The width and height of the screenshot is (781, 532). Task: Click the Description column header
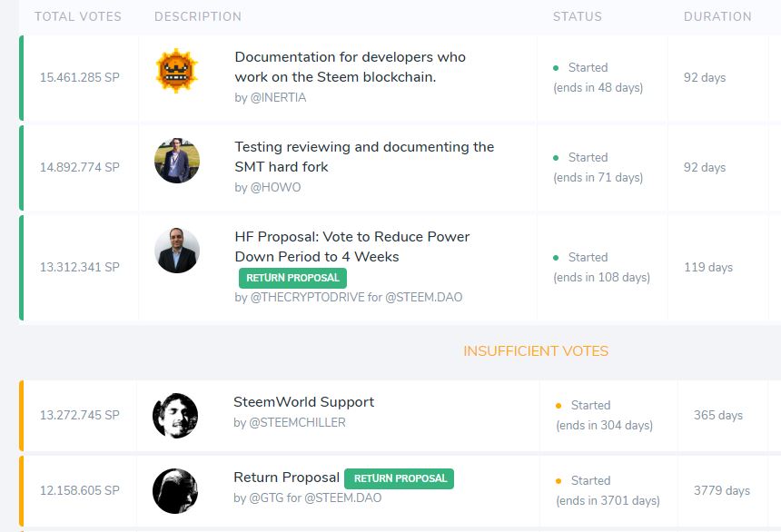point(198,16)
